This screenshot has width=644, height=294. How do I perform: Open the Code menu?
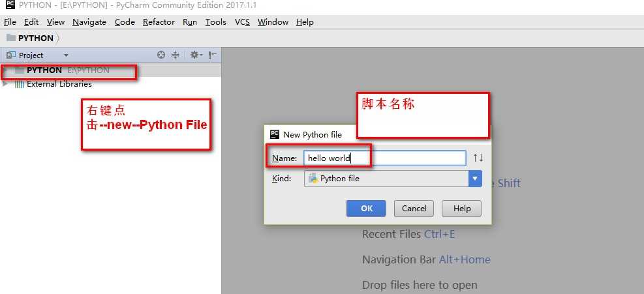tap(125, 22)
